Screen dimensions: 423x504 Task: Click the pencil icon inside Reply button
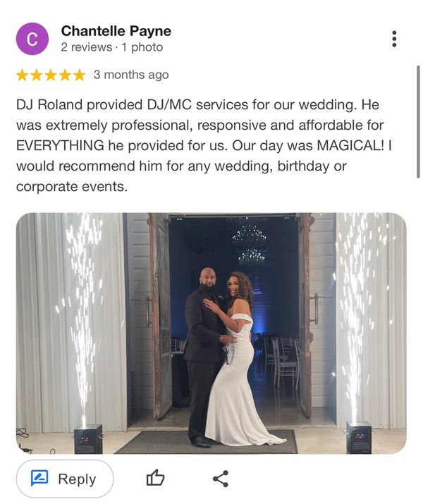[39, 479]
